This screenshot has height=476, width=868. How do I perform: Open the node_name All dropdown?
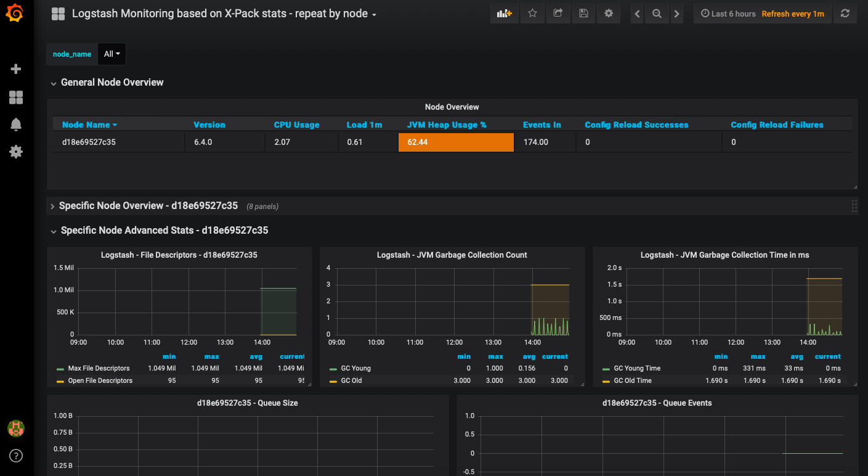coord(112,54)
